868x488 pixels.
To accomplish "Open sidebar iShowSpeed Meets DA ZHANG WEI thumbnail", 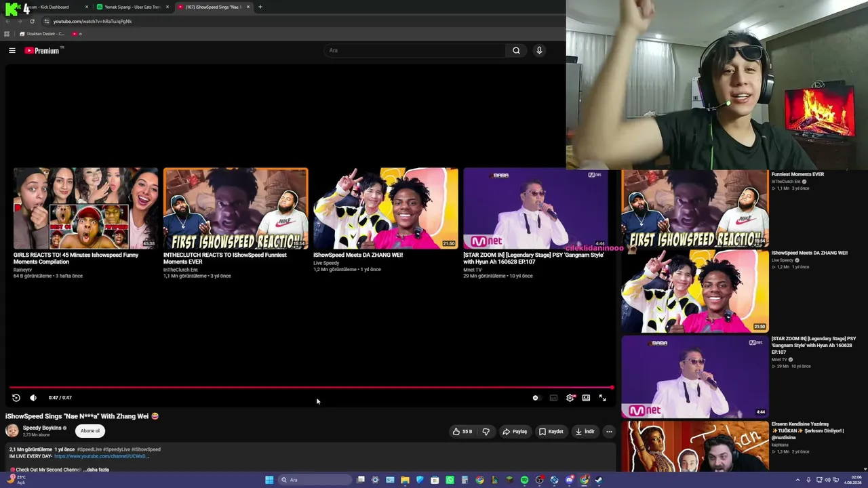I will (695, 291).
